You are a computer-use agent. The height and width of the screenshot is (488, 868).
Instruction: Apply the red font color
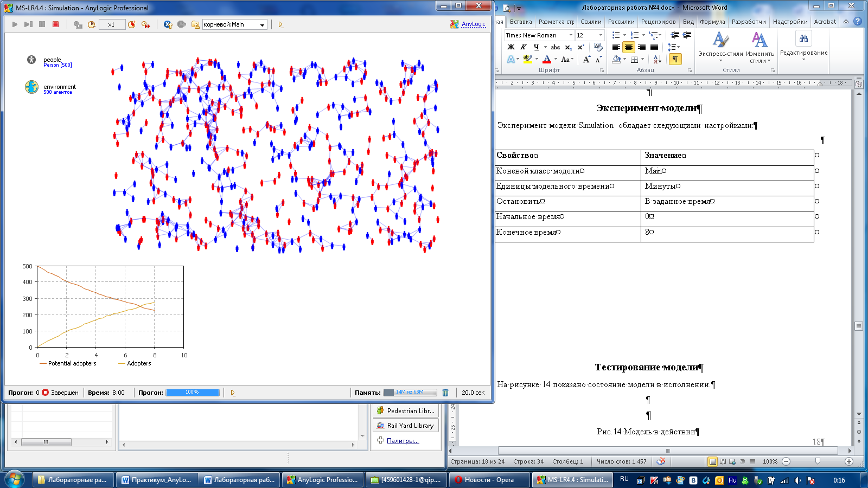point(547,59)
